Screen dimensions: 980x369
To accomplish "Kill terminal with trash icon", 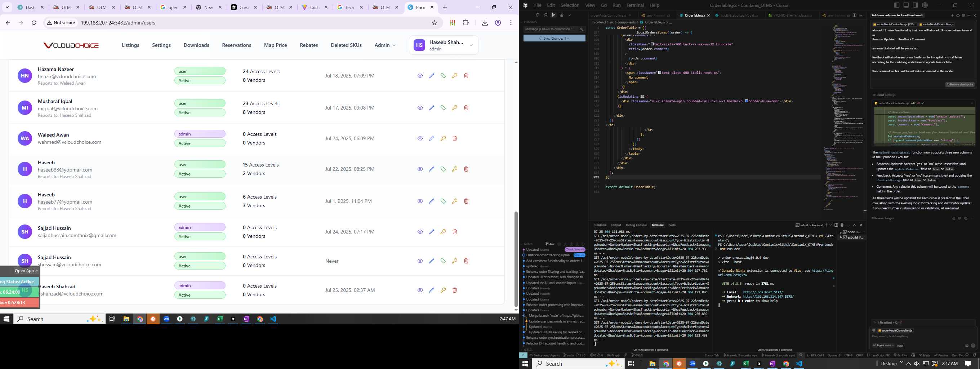I will [842, 225].
